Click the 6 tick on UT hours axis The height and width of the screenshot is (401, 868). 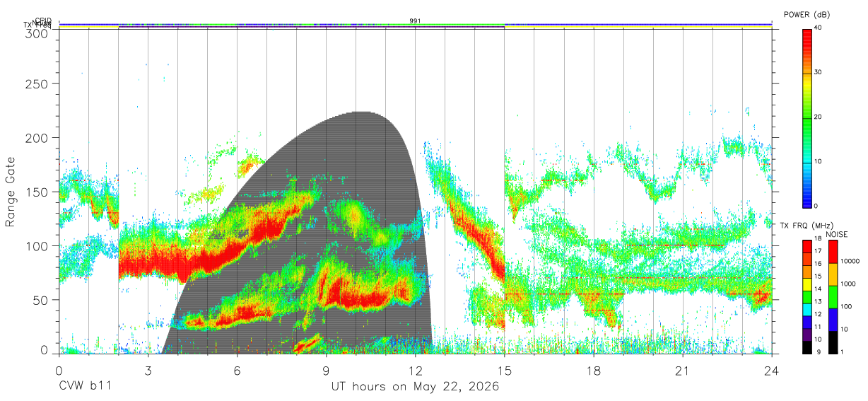click(237, 370)
